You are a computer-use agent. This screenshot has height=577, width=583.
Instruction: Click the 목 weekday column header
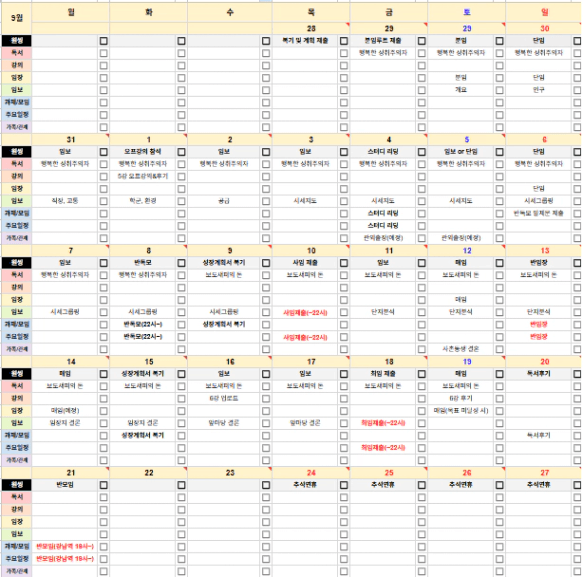[x=311, y=12]
